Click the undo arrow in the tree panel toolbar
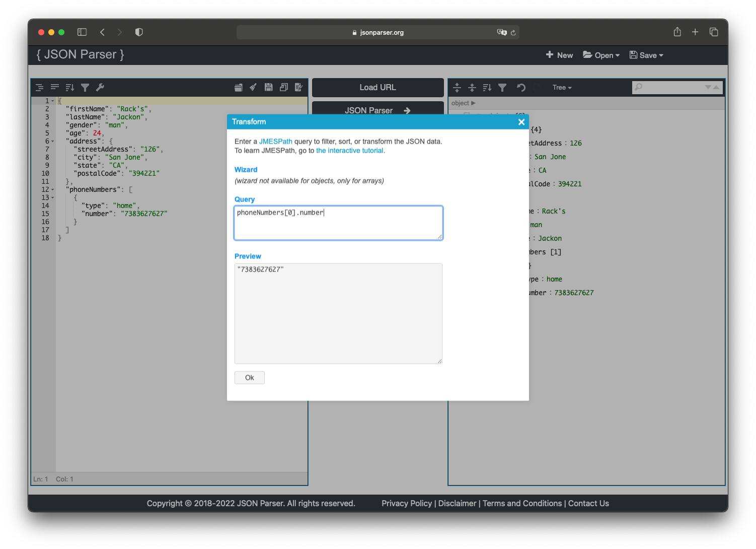This screenshot has width=756, height=549. pos(521,87)
